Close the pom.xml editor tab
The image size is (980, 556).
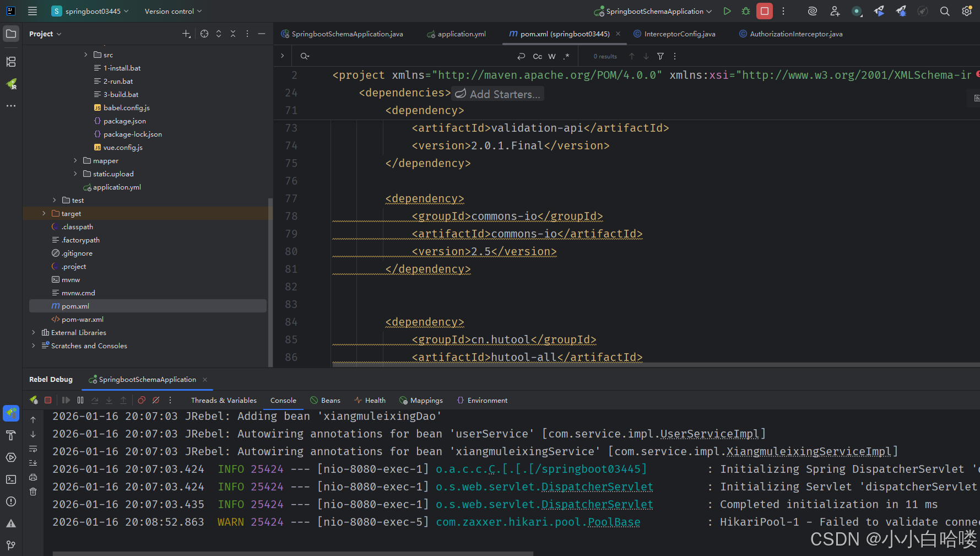[x=618, y=34]
